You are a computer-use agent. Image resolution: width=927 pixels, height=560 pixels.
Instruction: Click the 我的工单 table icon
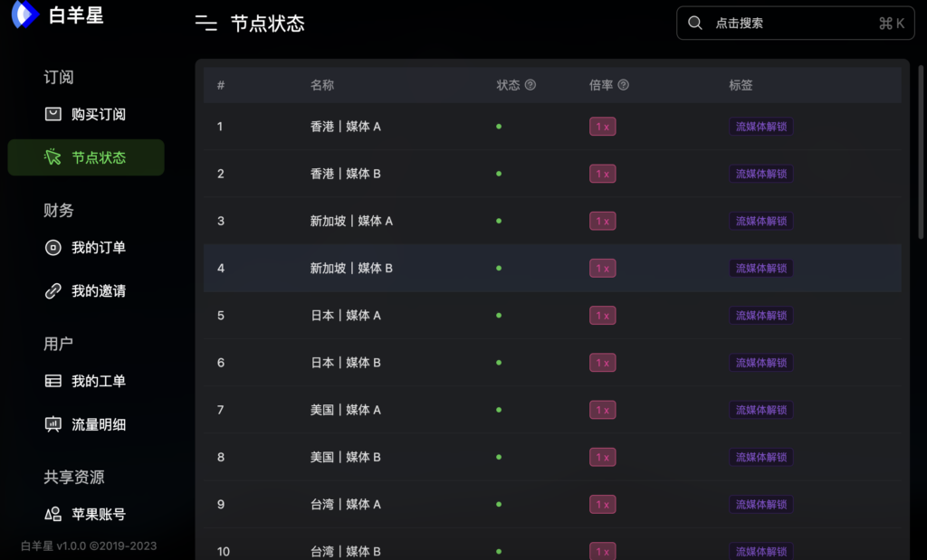coord(53,381)
